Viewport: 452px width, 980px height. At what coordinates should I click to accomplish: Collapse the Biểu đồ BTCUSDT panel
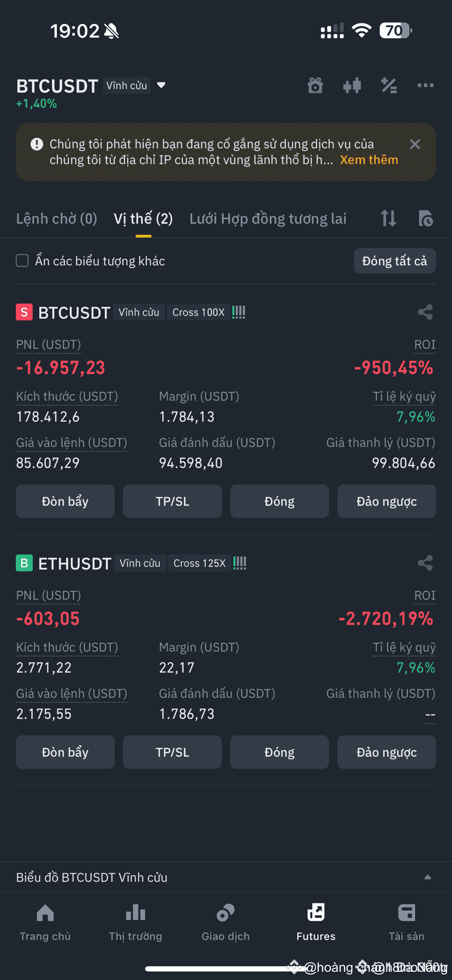click(427, 876)
